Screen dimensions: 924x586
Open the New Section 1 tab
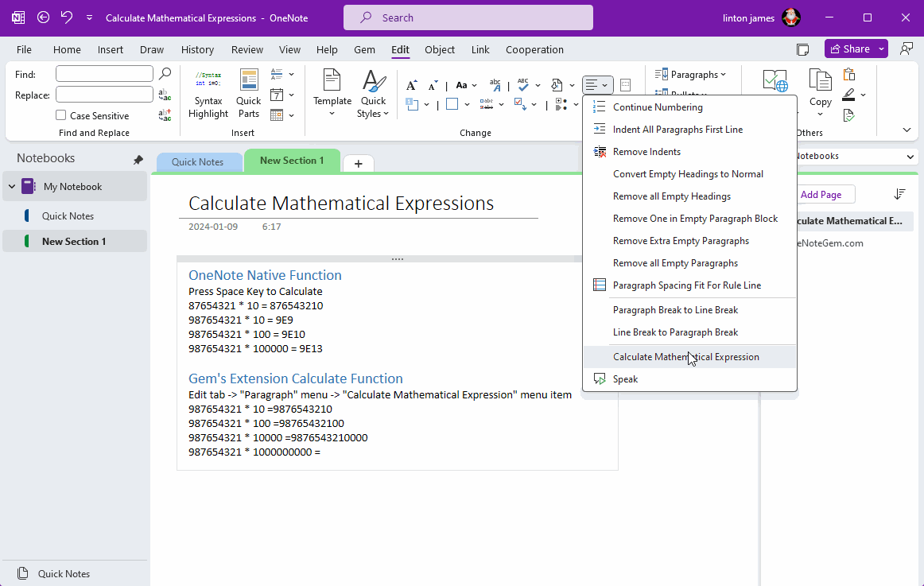pyautogui.click(x=292, y=160)
